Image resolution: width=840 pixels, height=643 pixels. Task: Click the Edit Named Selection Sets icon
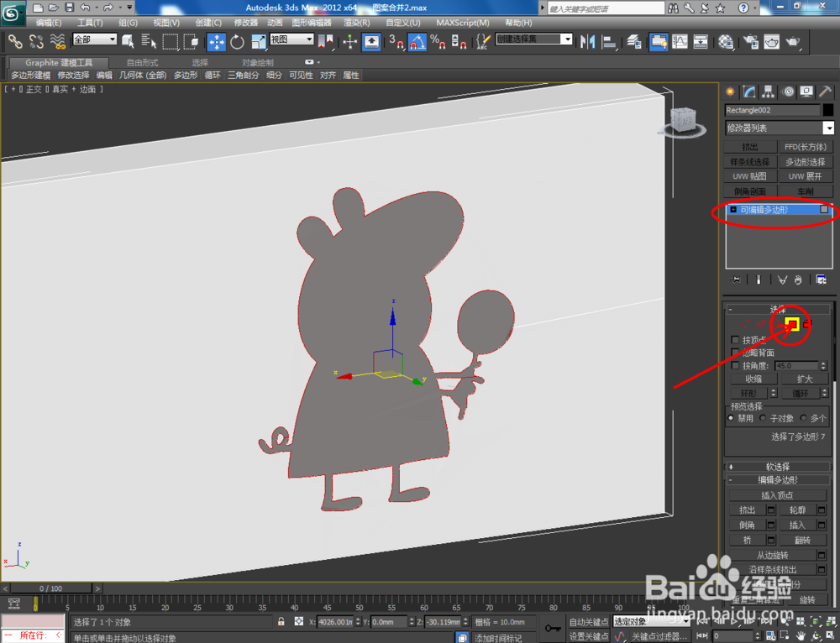(483, 41)
